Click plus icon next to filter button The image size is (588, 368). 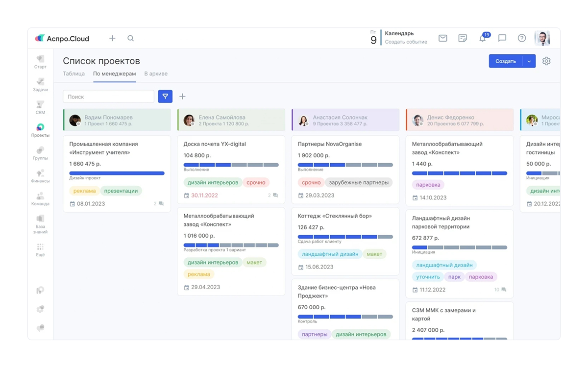(x=182, y=97)
